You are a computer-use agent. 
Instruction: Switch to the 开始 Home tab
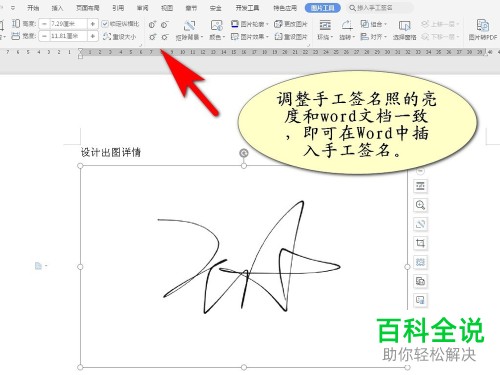[33, 8]
